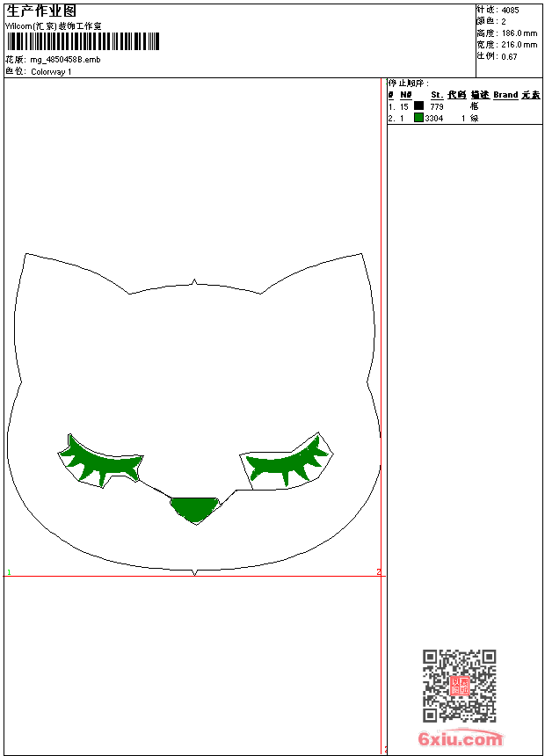Click the green left eyelash shape

tap(101, 462)
